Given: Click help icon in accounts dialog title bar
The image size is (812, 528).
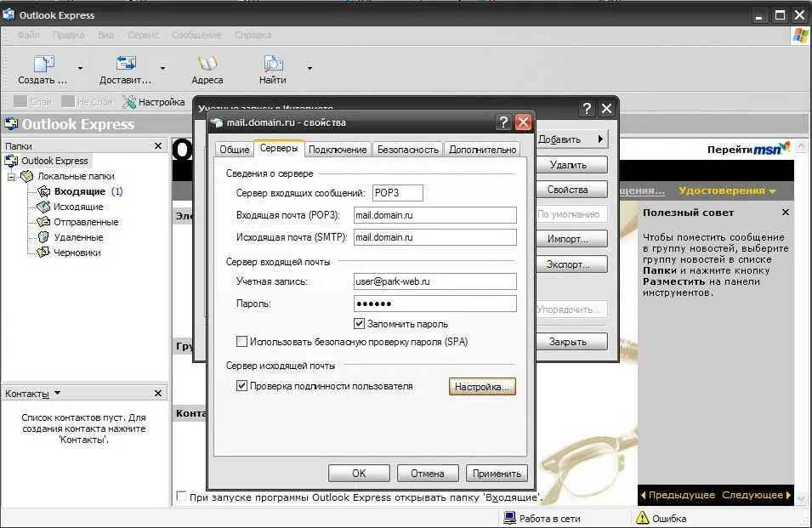Looking at the screenshot, I should [587, 109].
